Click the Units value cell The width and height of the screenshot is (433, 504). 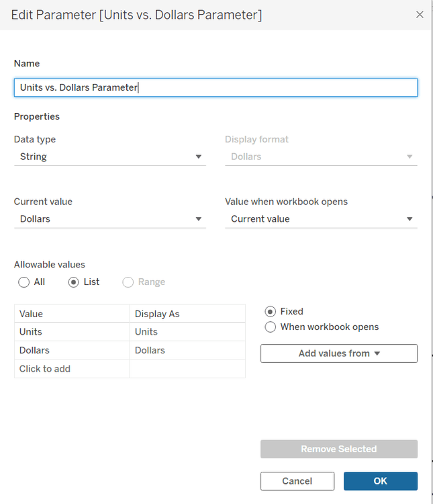tap(72, 332)
